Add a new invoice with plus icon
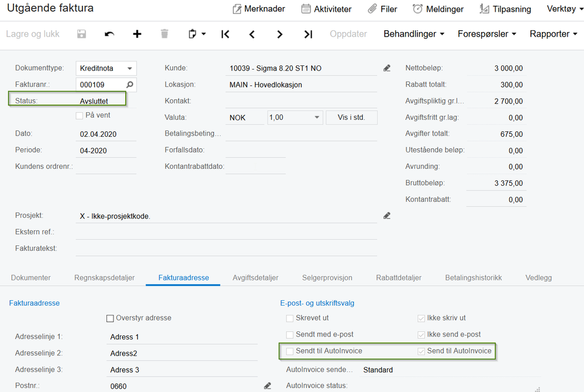 pyautogui.click(x=137, y=34)
